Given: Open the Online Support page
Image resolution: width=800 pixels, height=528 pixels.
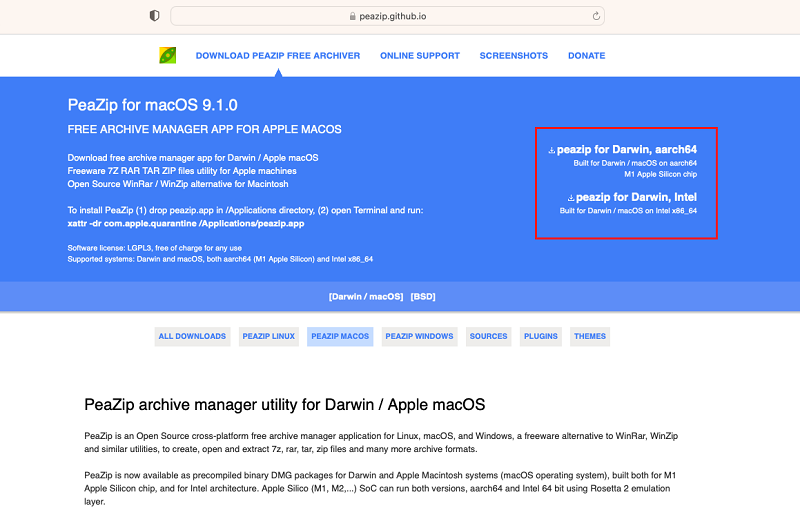Looking at the screenshot, I should (x=420, y=56).
